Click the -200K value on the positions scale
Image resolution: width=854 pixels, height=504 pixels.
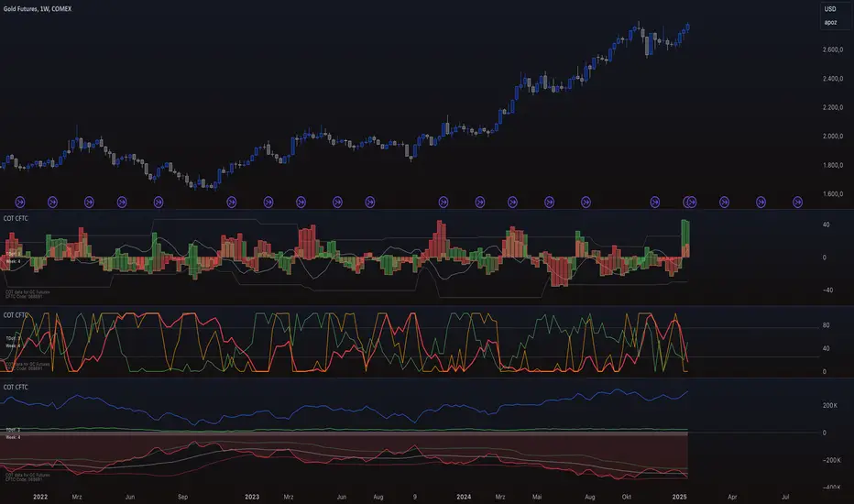(x=831, y=460)
